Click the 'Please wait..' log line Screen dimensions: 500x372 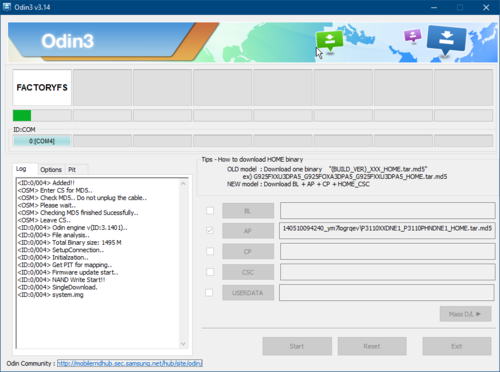pyautogui.click(x=47, y=205)
